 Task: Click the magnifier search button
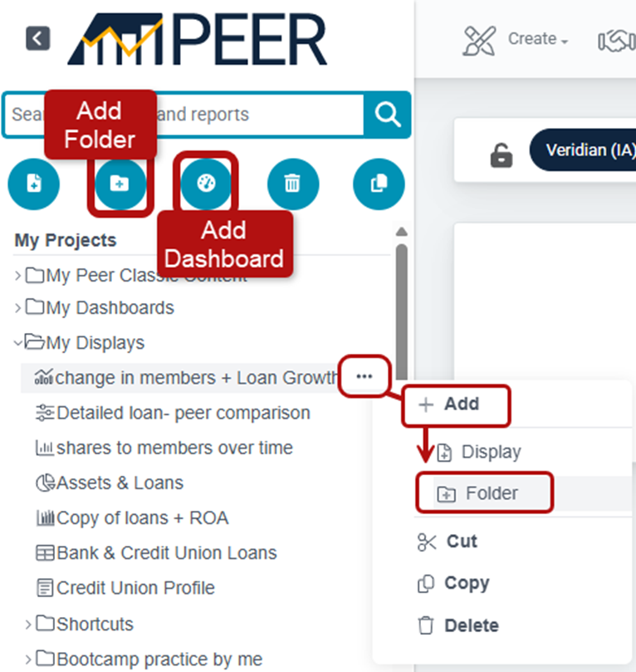point(388,115)
